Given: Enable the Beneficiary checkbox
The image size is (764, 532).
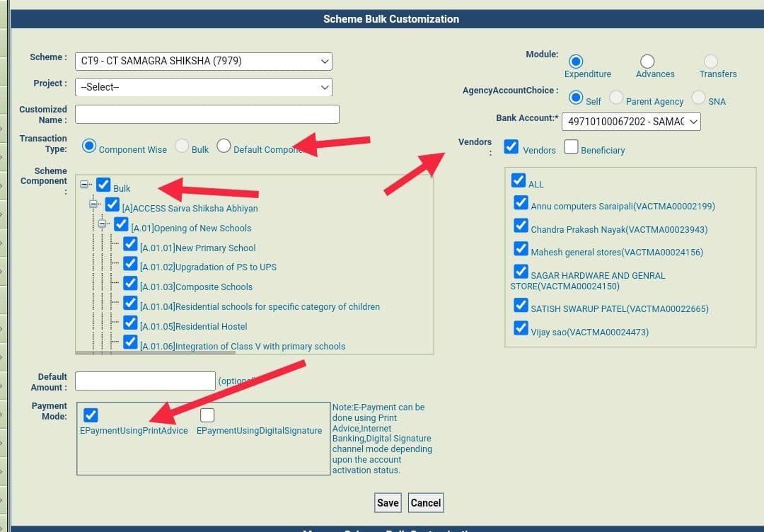Looking at the screenshot, I should (571, 146).
